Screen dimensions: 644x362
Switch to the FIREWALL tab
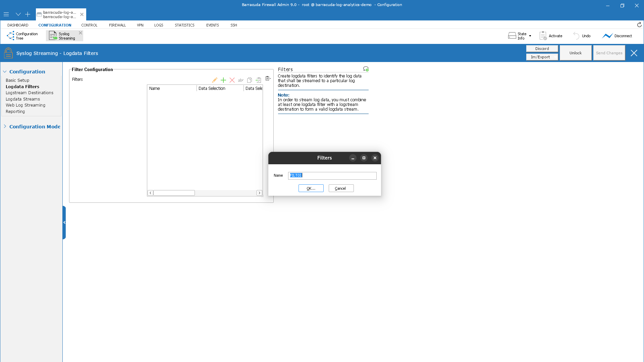[117, 25]
